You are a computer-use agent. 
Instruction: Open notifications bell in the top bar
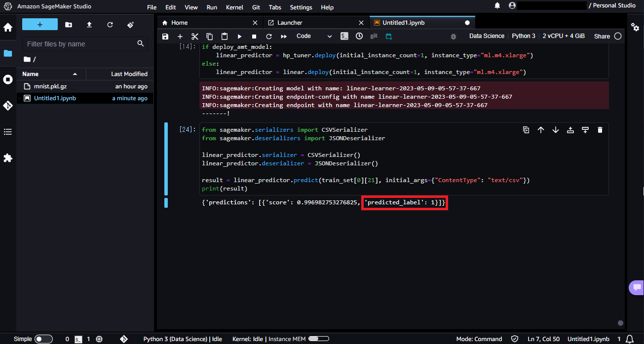click(x=497, y=5)
